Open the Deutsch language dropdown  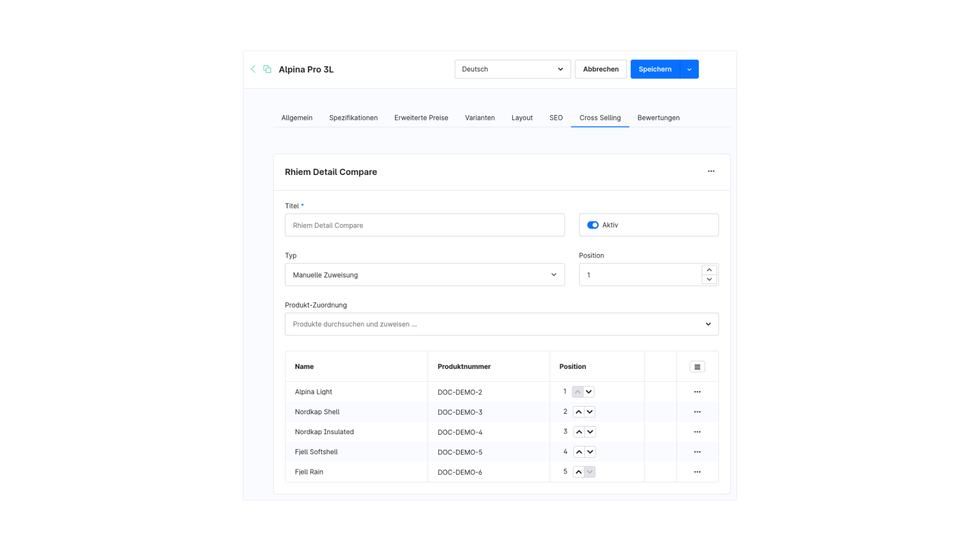pos(512,69)
